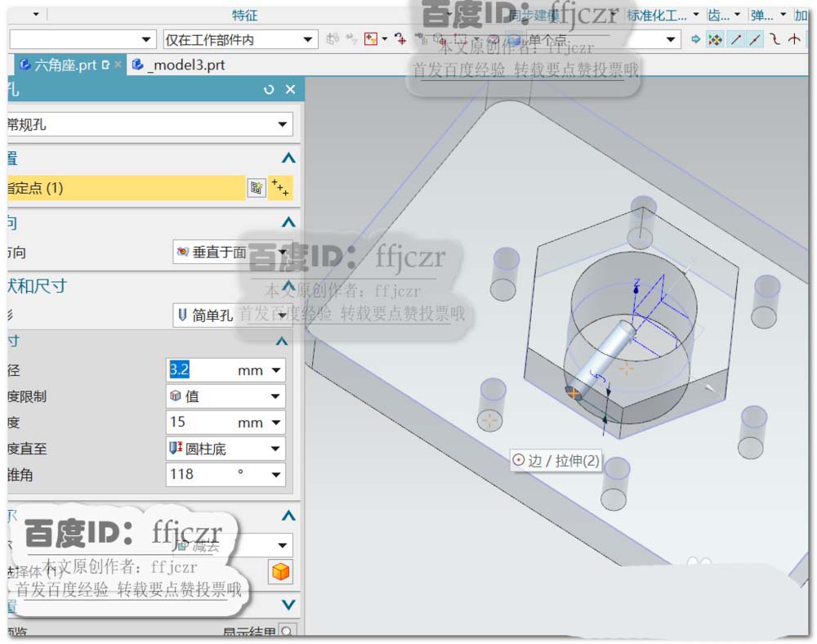Open the diameter mm options arrow
The image size is (817, 644).
276,370
